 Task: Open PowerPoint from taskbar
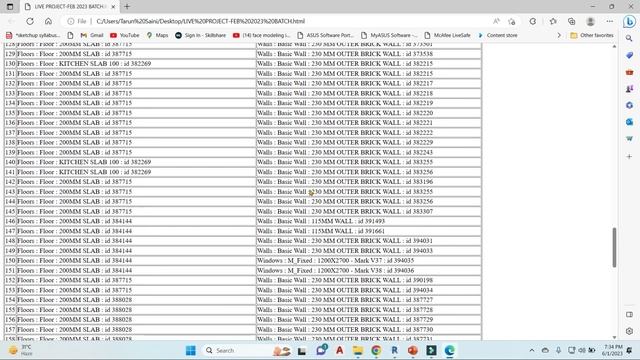coord(413,350)
